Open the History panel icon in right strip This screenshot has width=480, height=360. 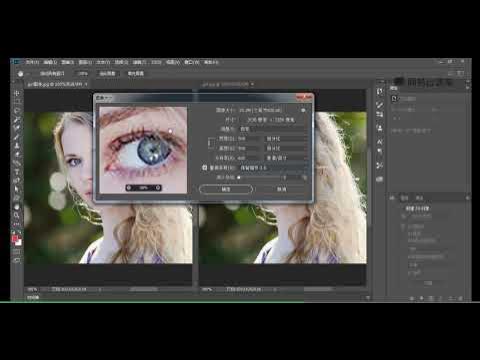pyautogui.click(x=380, y=92)
